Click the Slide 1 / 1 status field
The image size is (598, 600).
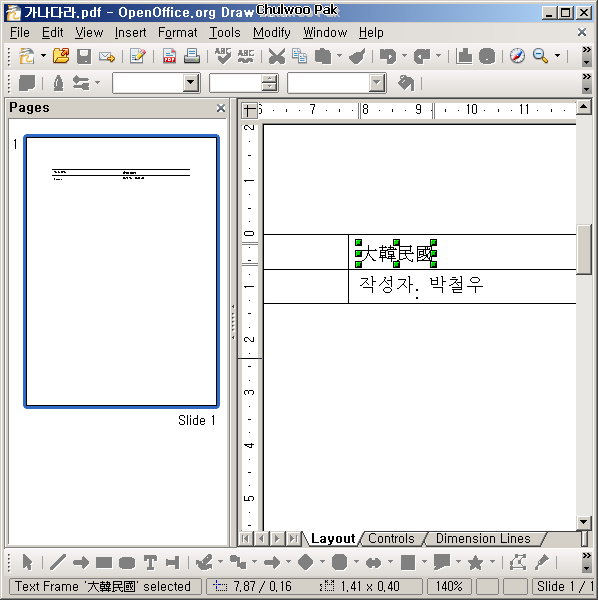(564, 586)
